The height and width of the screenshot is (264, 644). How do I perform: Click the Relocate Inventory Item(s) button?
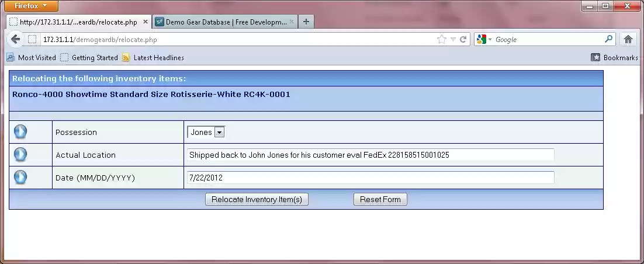[257, 199]
